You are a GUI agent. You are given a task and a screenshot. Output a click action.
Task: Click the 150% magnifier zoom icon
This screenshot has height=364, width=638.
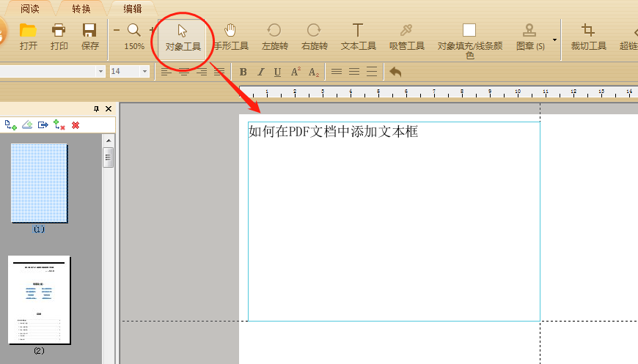(x=134, y=31)
